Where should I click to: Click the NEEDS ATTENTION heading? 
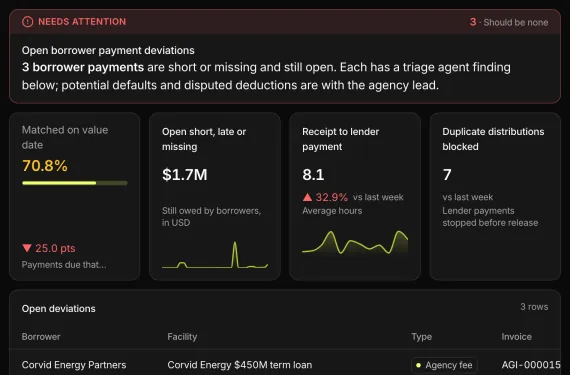click(x=82, y=22)
